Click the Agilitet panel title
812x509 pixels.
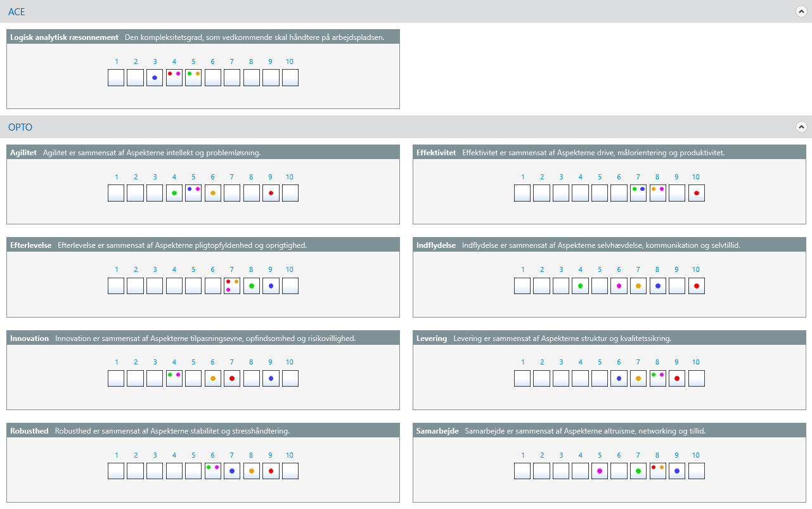click(x=23, y=153)
